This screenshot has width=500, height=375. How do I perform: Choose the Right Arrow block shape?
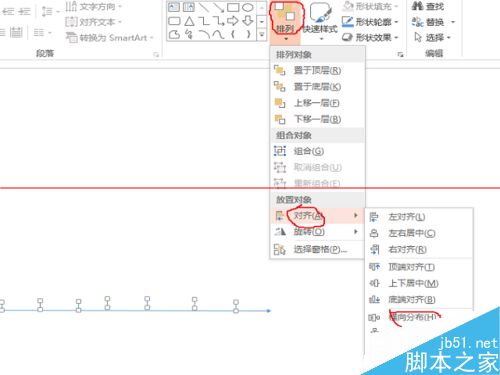click(233, 21)
